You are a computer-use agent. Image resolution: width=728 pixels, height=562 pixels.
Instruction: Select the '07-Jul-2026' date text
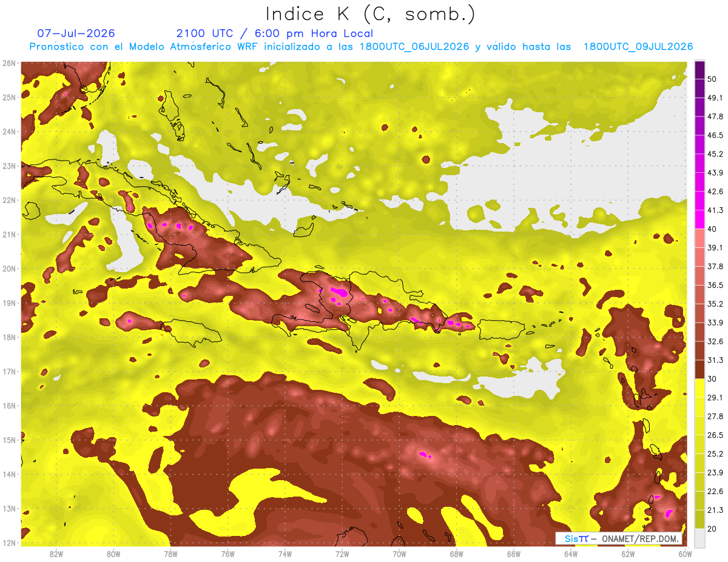point(76,33)
